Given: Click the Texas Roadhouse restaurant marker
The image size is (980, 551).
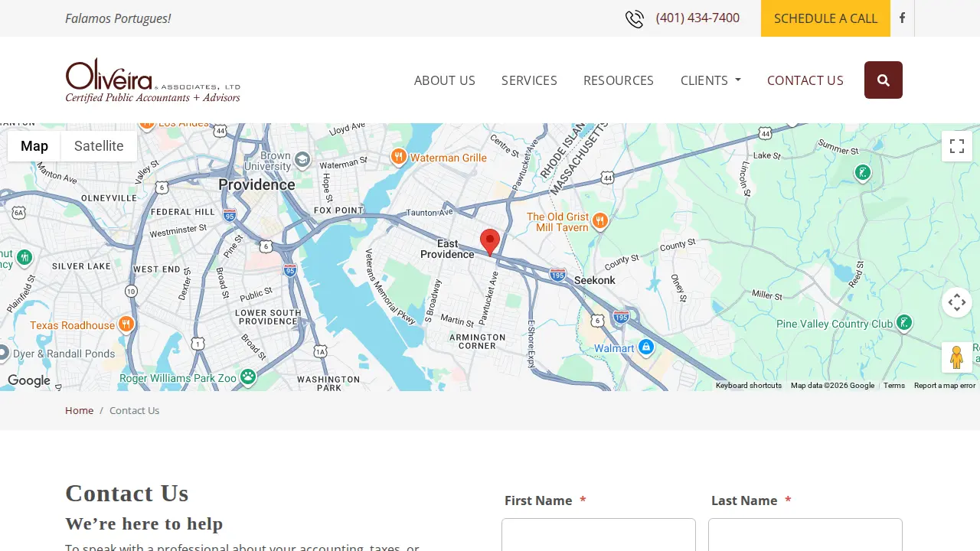Looking at the screenshot, I should pos(127,324).
